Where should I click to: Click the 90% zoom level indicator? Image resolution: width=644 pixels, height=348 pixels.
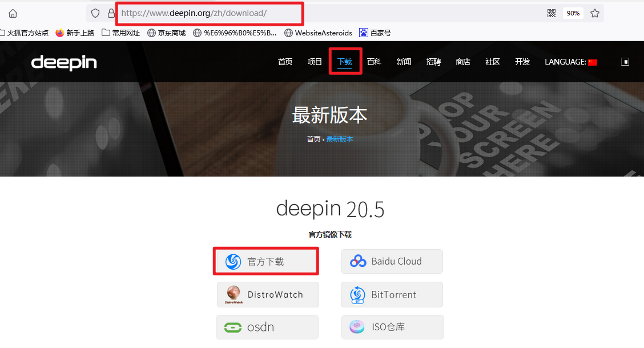[x=573, y=13]
